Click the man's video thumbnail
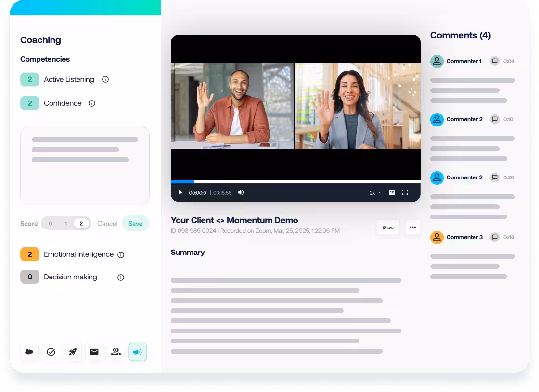 [232, 106]
